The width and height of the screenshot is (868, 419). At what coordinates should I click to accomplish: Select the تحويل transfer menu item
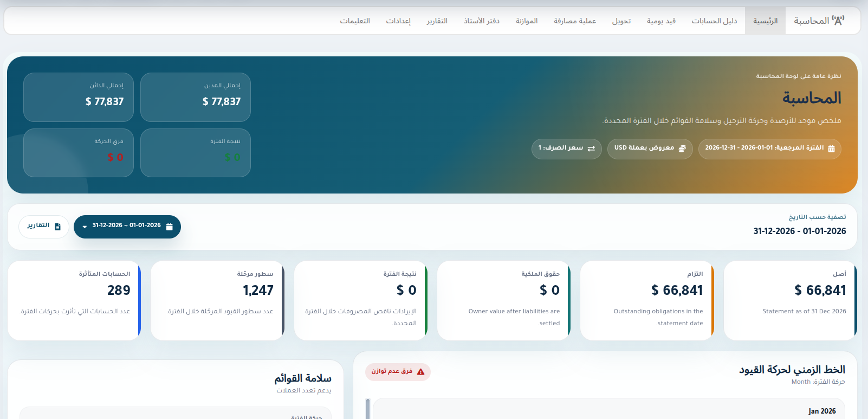coord(621,21)
